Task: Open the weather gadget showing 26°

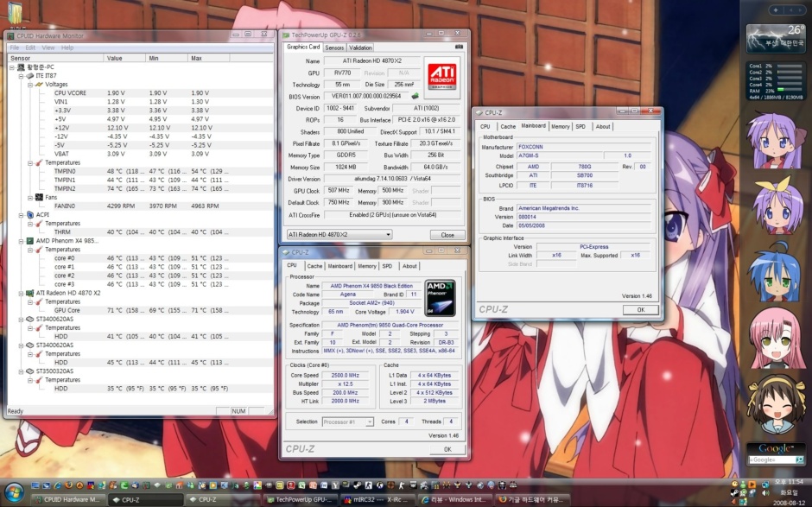Action: (776, 38)
